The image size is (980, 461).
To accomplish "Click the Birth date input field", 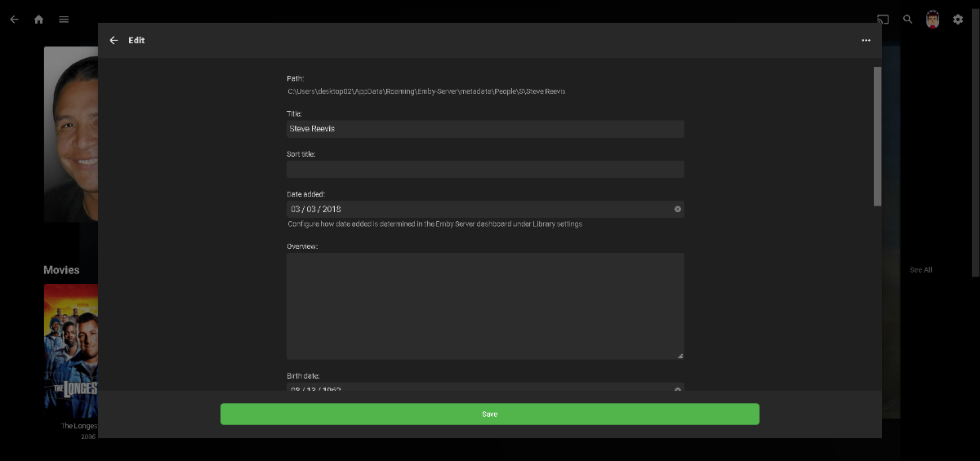I will click(485, 387).
